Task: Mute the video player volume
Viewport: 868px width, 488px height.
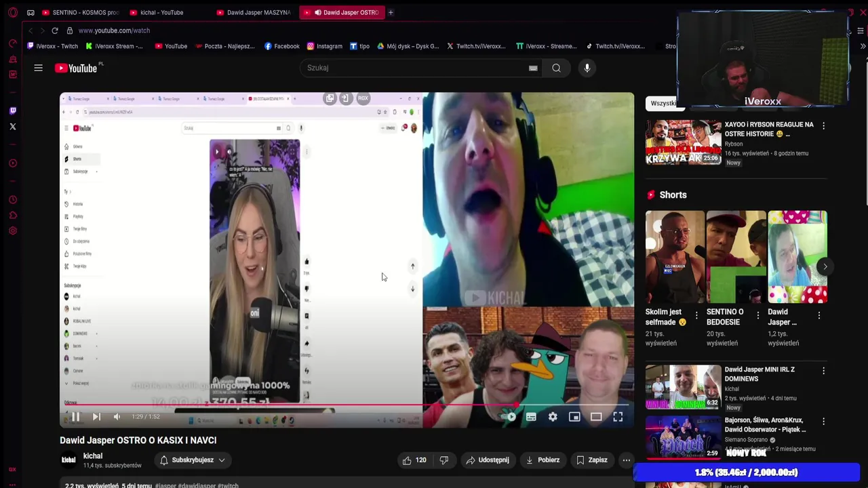Action: coord(117,417)
